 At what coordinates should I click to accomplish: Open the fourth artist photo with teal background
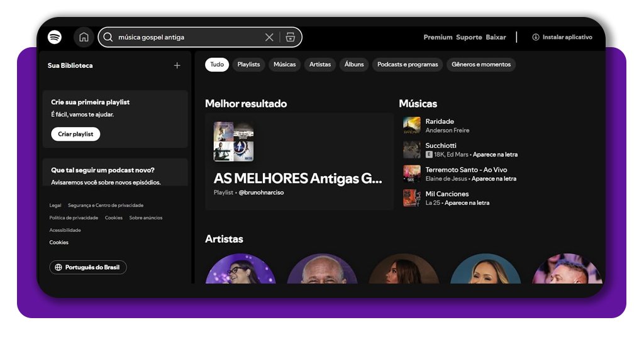tap(486, 269)
